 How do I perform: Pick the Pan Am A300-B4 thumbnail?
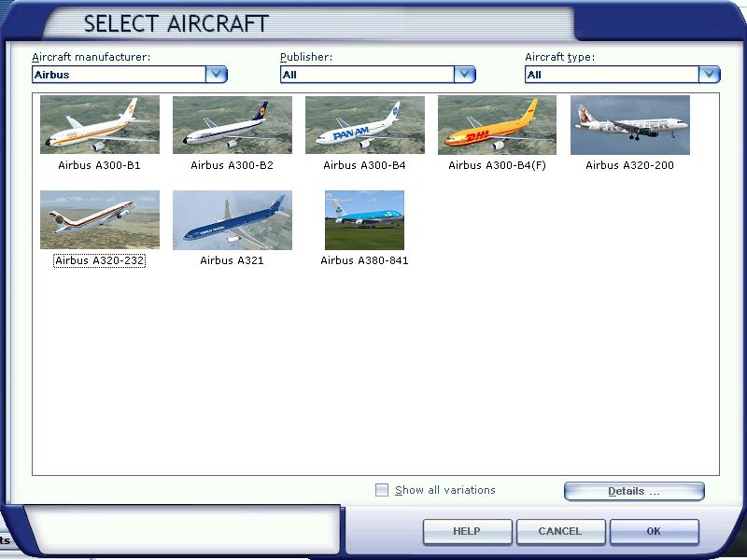365,125
